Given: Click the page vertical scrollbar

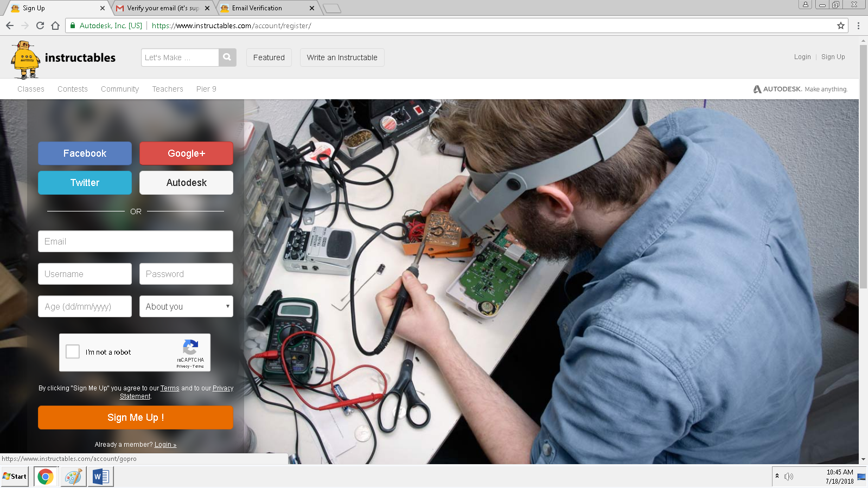Looking at the screenshot, I should click(x=863, y=167).
